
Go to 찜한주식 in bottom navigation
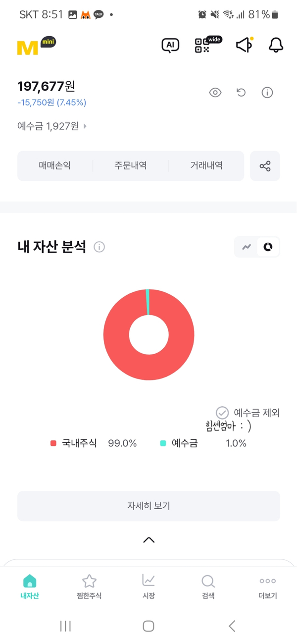(x=89, y=587)
